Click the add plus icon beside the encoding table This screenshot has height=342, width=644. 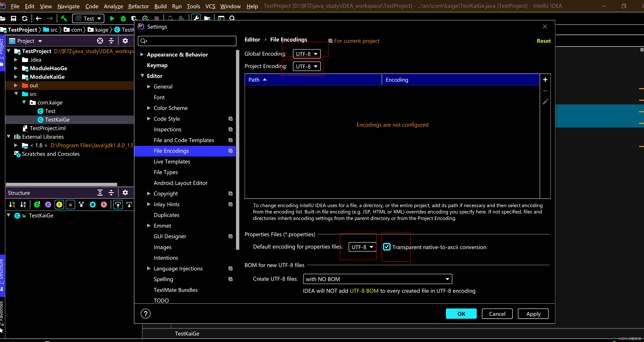tap(545, 80)
